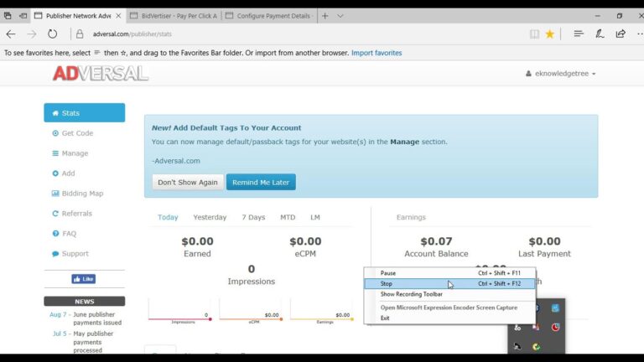Click the Share icon in Edge toolbar
This screenshot has width=644, height=362.
tap(621, 34)
